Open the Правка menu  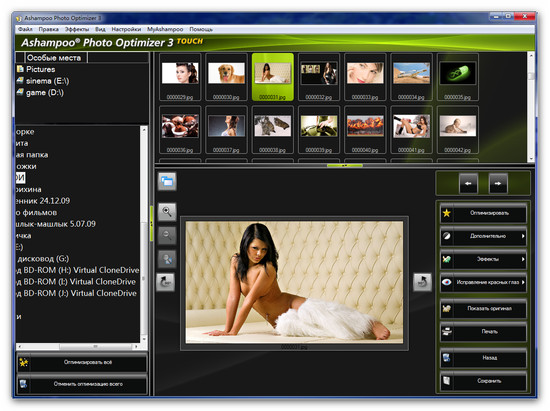[49, 29]
